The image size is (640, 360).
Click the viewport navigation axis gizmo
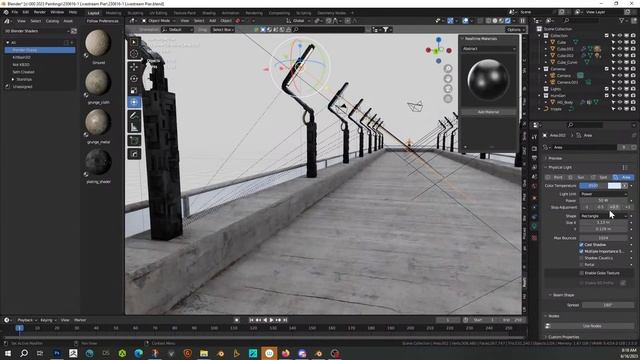(438, 50)
